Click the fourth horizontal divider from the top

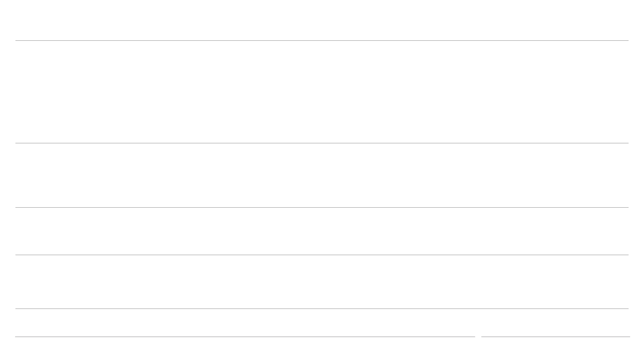tap(322, 255)
